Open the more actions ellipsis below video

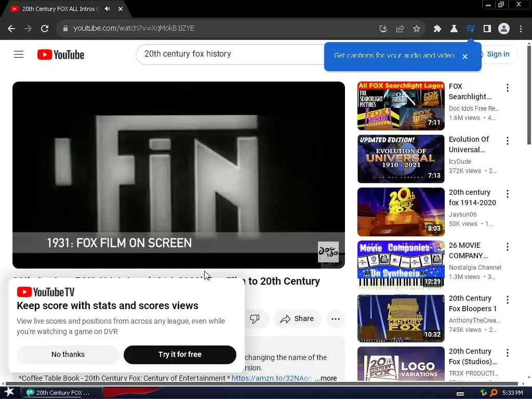click(336, 318)
